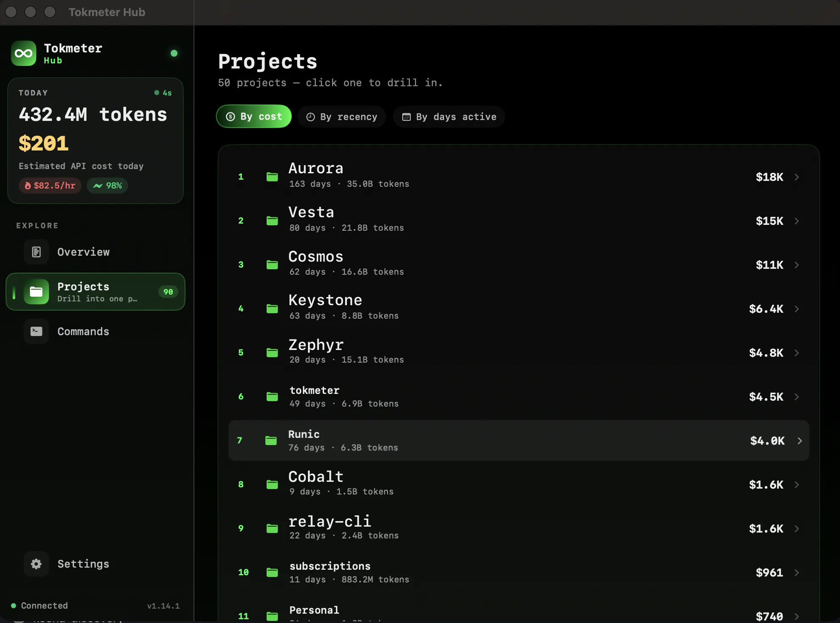Click Cosmos project folder icon

[x=272, y=265]
